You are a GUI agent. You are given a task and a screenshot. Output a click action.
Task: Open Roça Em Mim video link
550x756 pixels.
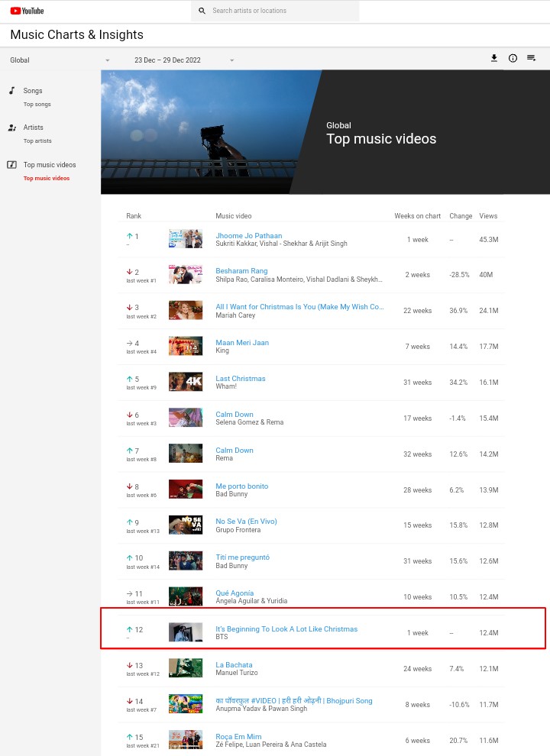(x=239, y=737)
